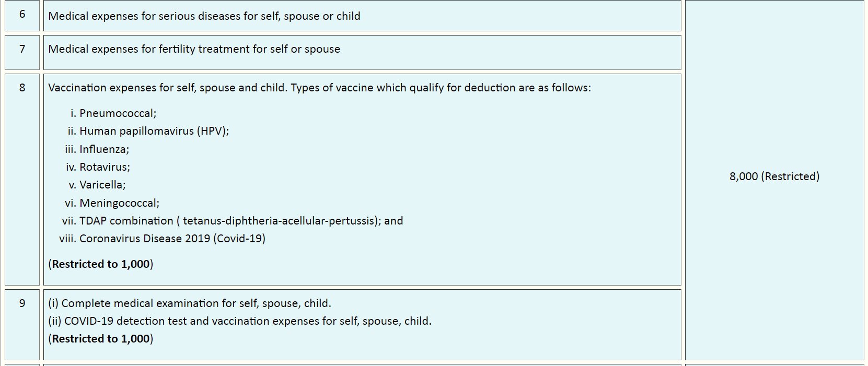Click bold restriction note in row 9
The width and height of the screenshot is (868, 366).
point(101,339)
